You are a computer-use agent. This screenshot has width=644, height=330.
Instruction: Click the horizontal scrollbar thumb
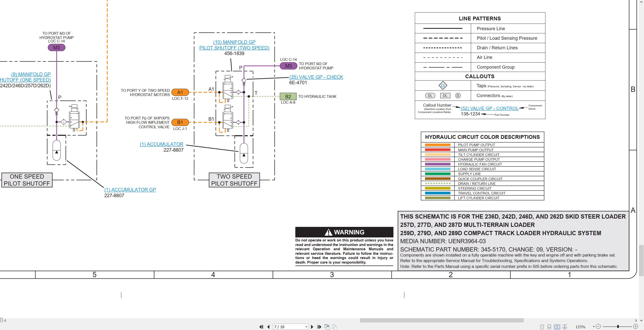[x=442, y=320]
